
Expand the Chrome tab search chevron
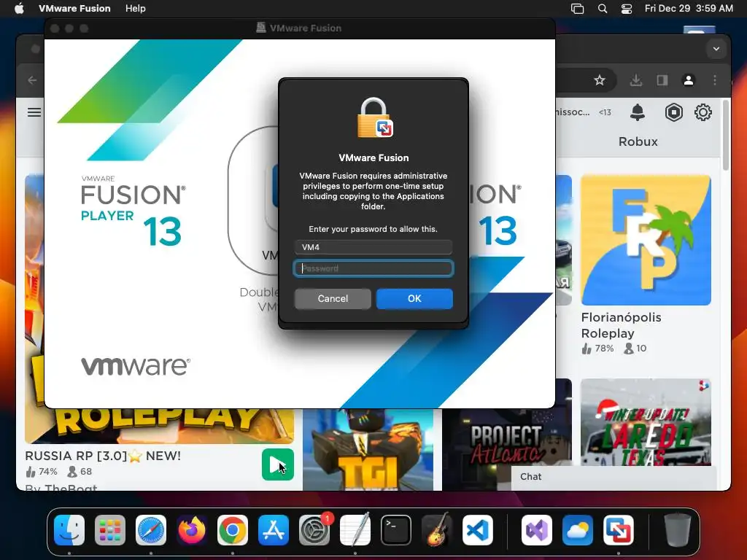click(x=716, y=49)
